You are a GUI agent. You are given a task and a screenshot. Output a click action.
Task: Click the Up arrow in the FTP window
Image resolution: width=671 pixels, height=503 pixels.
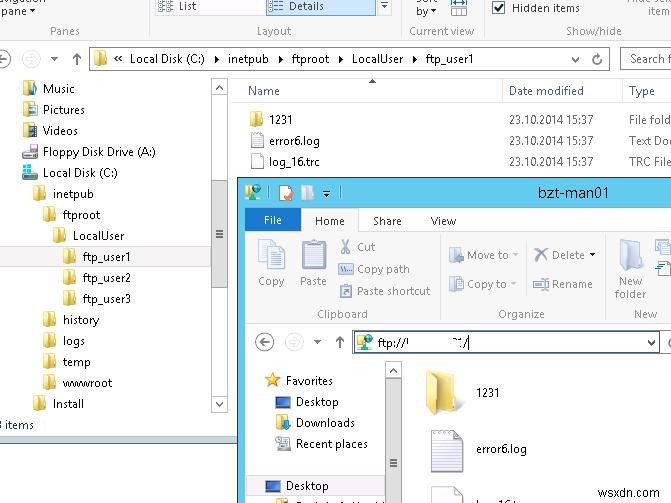coord(340,342)
